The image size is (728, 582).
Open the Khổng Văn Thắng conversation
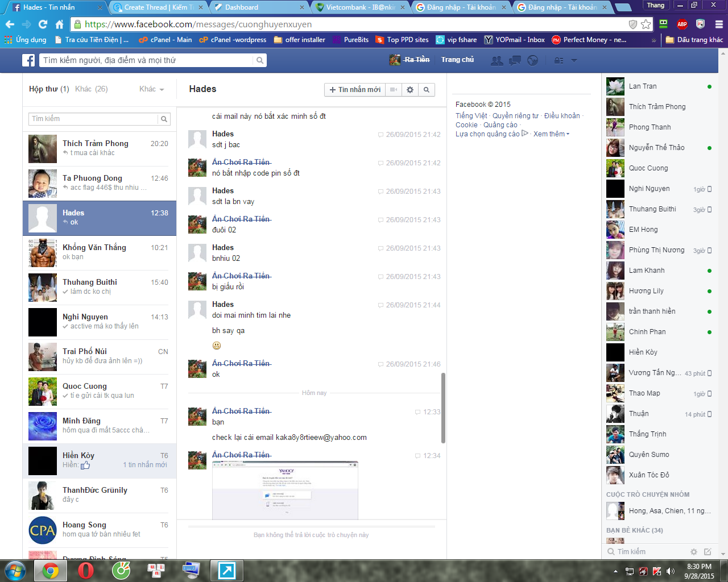100,253
